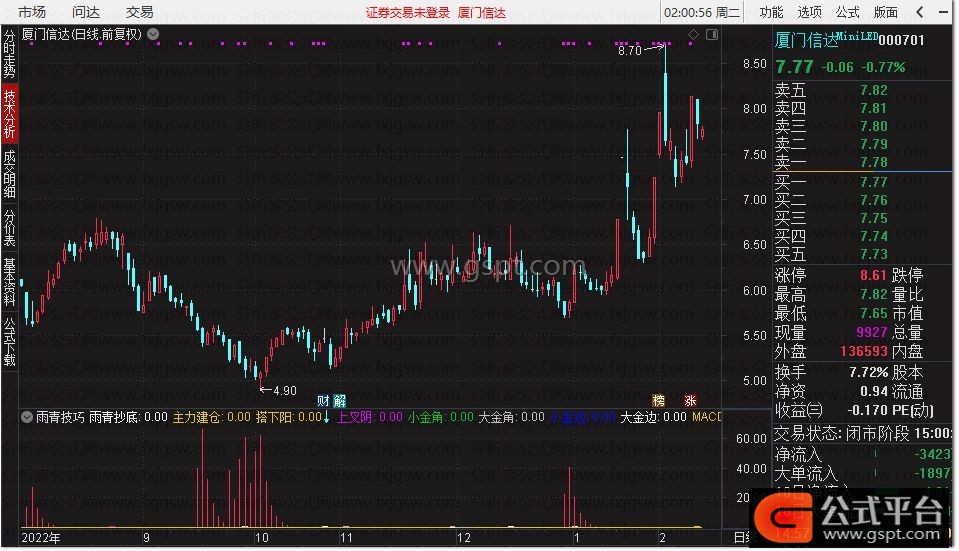Click the 现量 value 9927
This screenshot has height=551, width=959.
point(872,333)
